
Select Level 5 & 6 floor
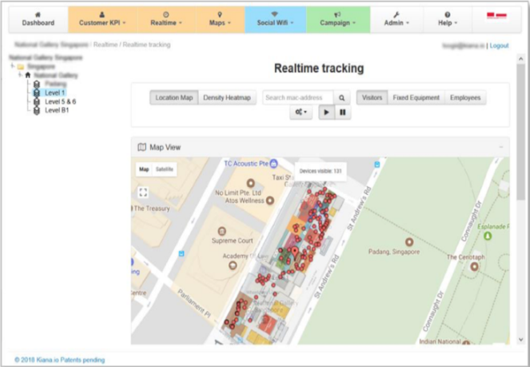[60, 101]
